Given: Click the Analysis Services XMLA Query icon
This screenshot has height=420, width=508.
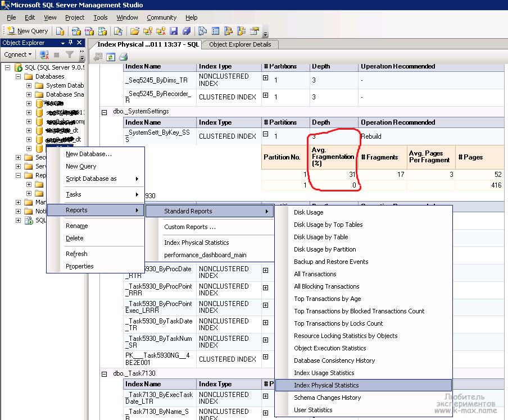Looking at the screenshot, I should click(102, 31).
